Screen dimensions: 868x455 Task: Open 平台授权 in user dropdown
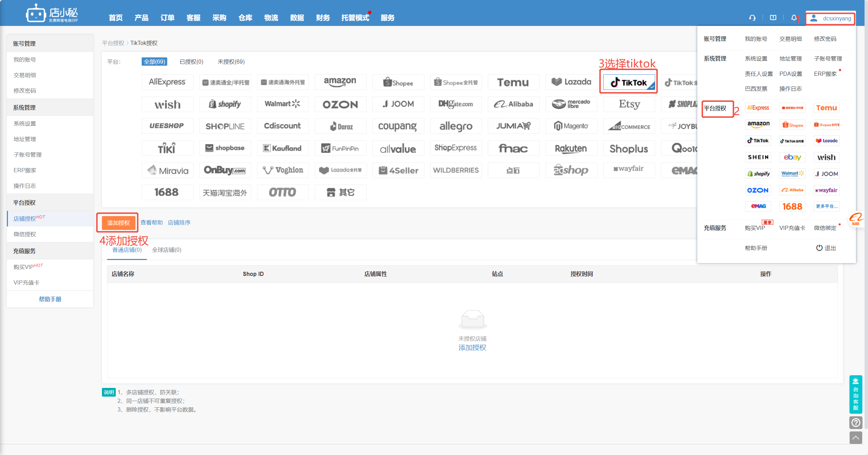(715, 108)
